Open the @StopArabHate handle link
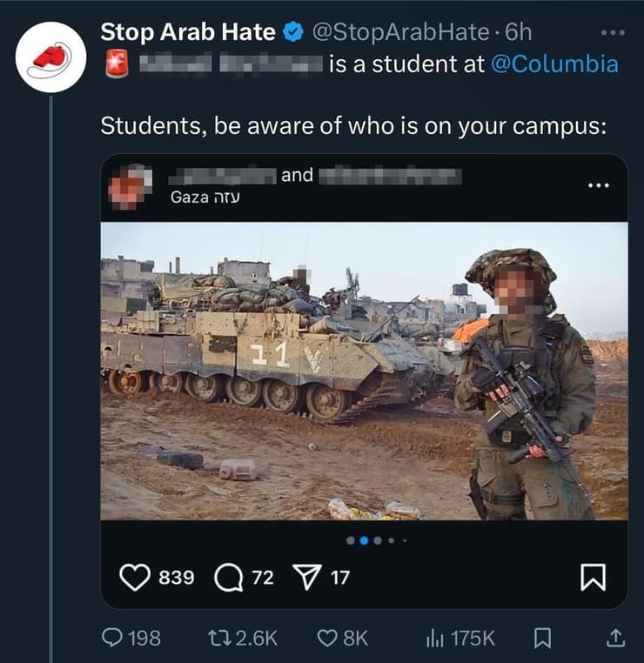The height and width of the screenshot is (663, 644). point(400,33)
